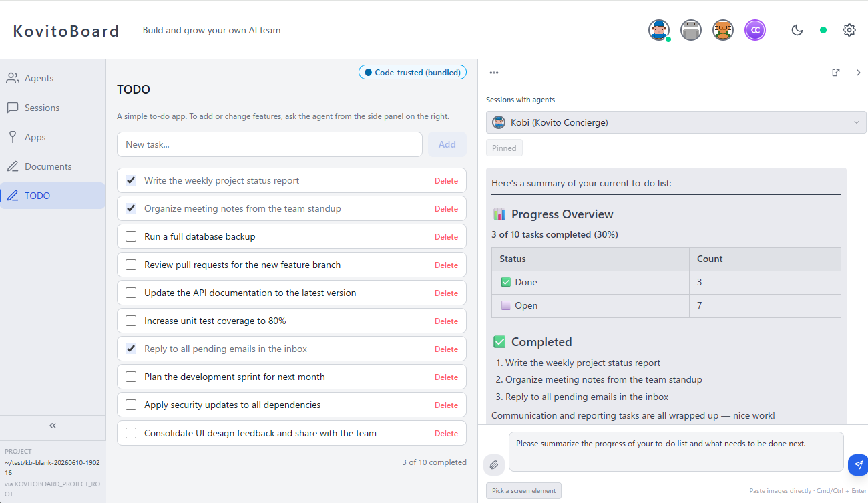Collapse chat panel with right chevron
868x503 pixels.
click(x=859, y=73)
